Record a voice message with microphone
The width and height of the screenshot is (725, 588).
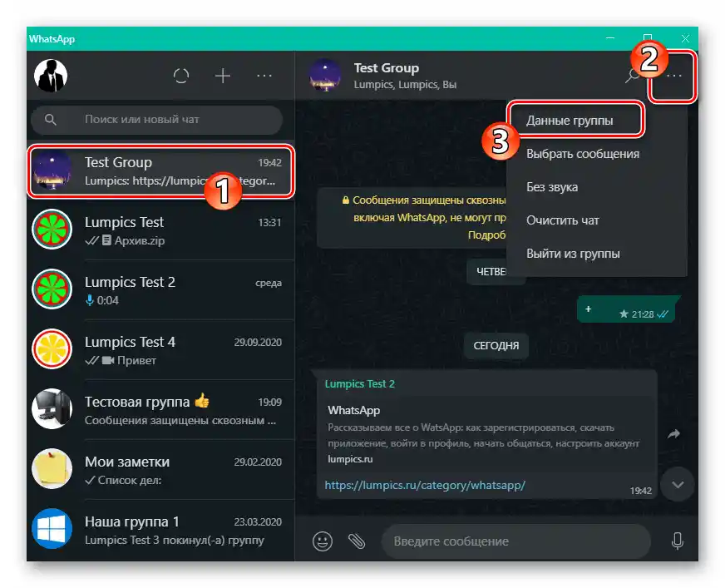pos(678,541)
